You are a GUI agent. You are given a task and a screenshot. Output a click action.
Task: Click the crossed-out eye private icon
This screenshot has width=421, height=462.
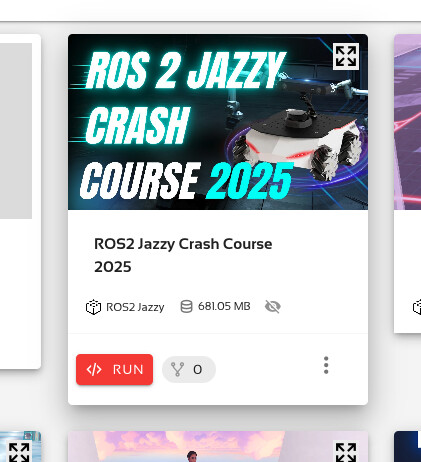tap(273, 306)
